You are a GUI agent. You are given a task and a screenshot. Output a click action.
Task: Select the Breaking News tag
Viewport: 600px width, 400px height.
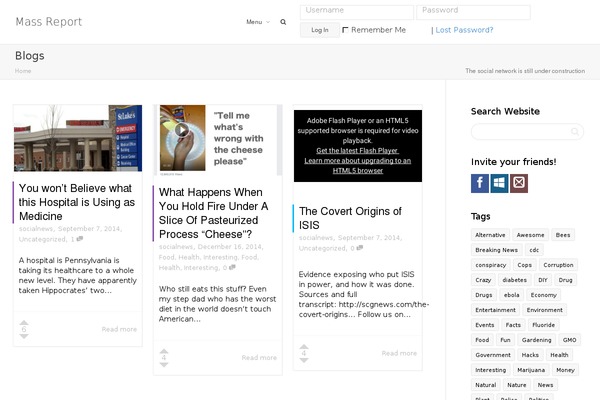pos(496,250)
